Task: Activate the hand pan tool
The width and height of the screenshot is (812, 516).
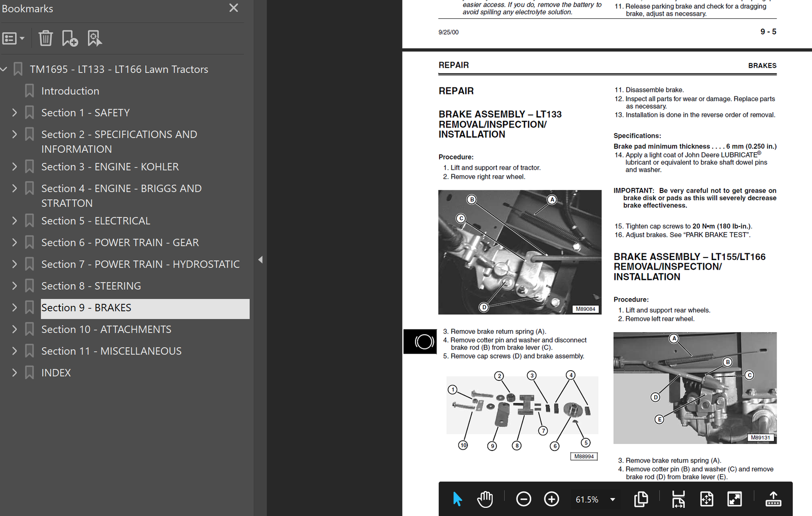Action: (485, 499)
